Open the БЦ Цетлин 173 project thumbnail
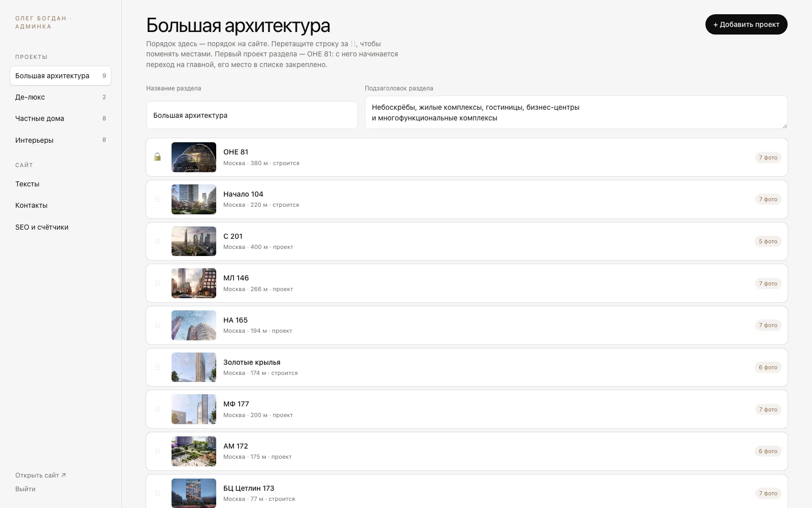 pos(194,493)
